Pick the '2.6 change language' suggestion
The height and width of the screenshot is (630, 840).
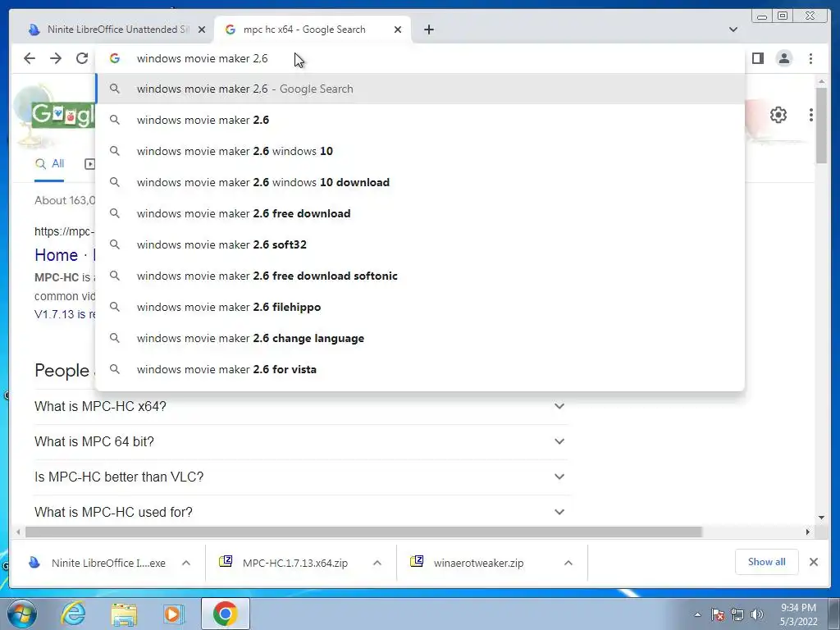coord(421,338)
